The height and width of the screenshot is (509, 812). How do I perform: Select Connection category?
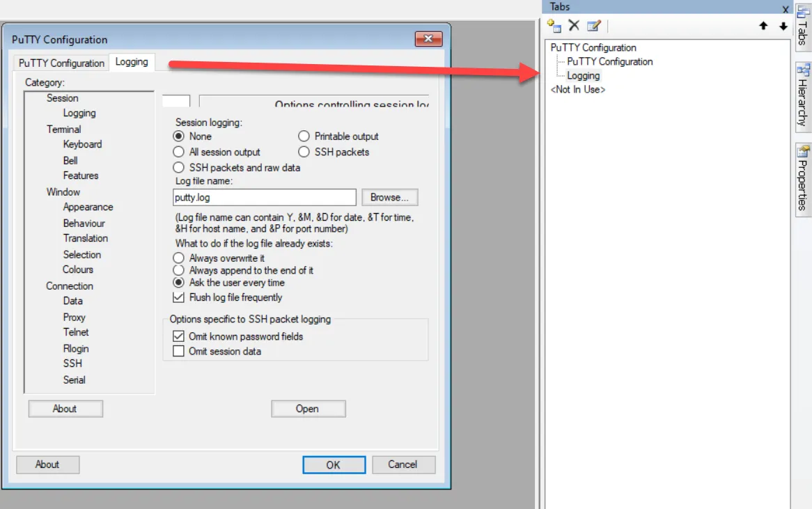point(70,285)
